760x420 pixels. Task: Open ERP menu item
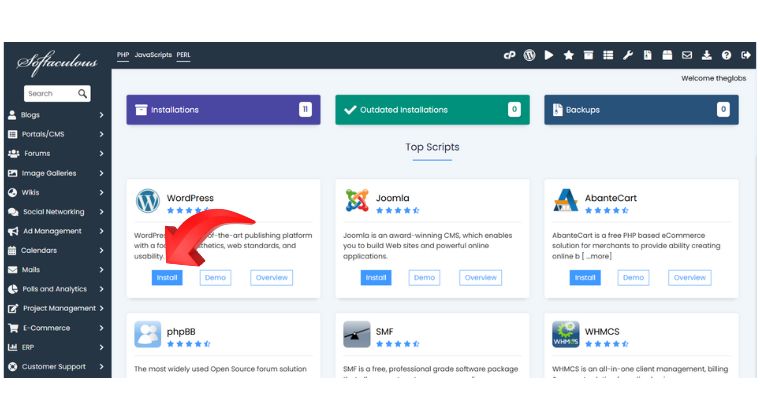(x=56, y=347)
